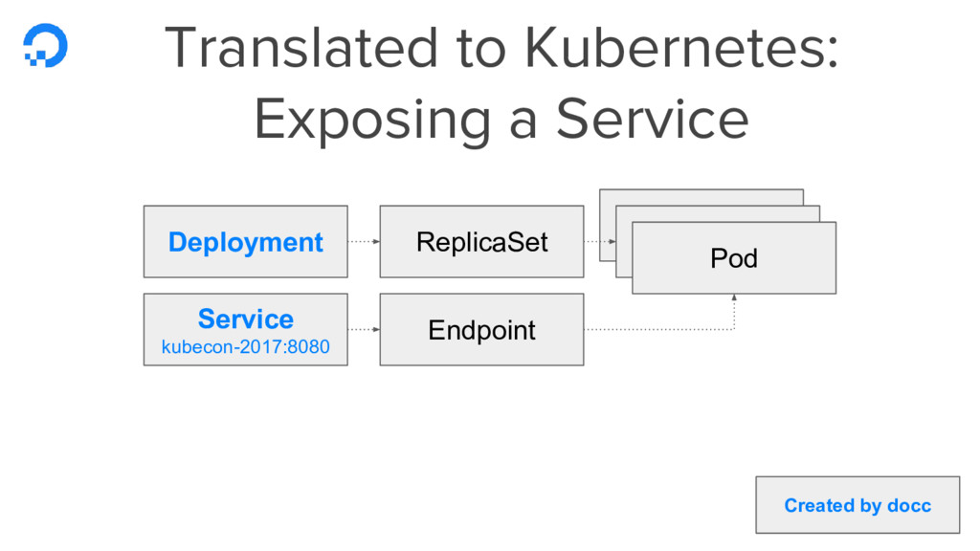Select the ReplicaSet box
This screenshot has width=980, height=551.
(x=482, y=241)
